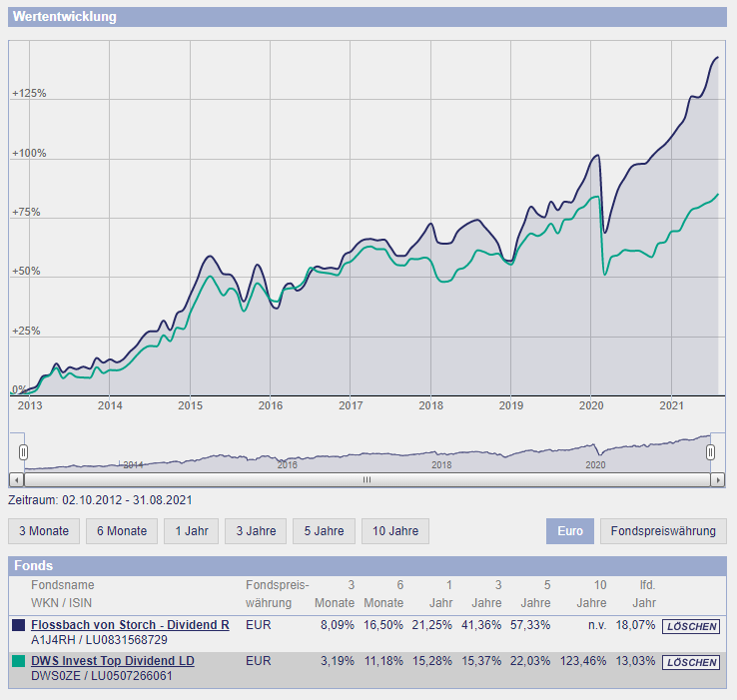Click the 22,03% five-year value
This screenshot has height=700, width=737.
[x=530, y=661]
